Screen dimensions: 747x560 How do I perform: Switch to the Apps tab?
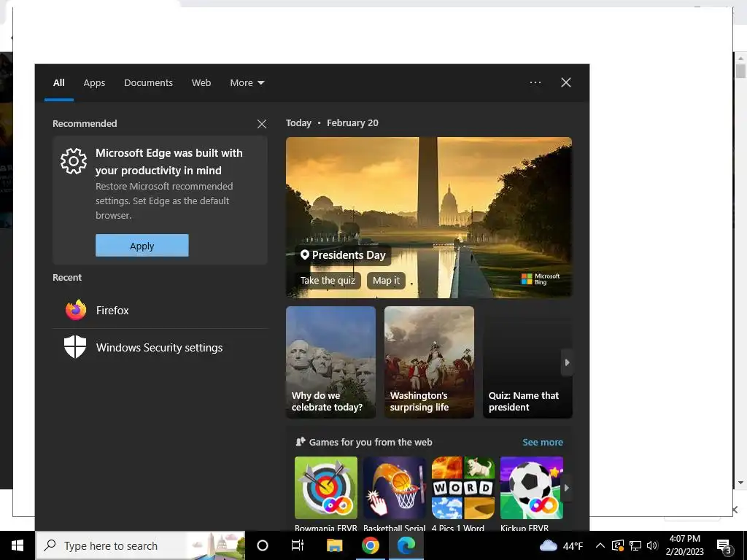click(x=94, y=82)
